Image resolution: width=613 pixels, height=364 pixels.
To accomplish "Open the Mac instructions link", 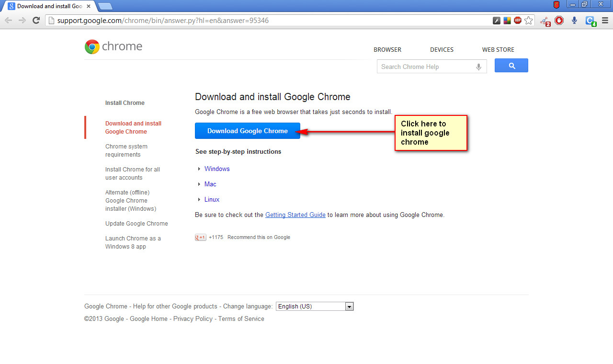I will pos(210,184).
